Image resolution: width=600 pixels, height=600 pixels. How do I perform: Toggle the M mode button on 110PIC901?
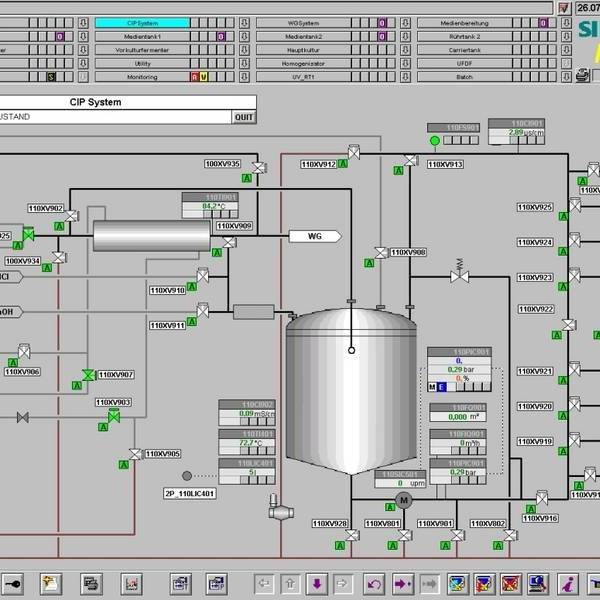(x=433, y=387)
